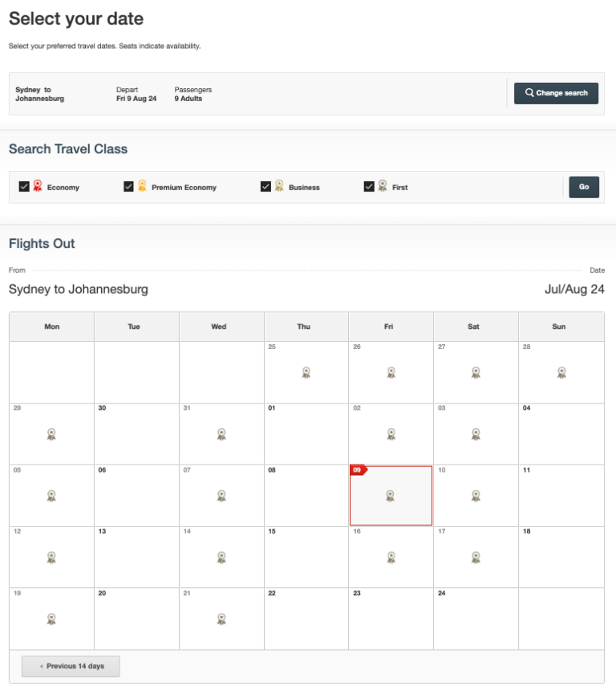Click the availability icon on Thu 25 Jul
Viewport: 616px width, 694px height.
(306, 371)
